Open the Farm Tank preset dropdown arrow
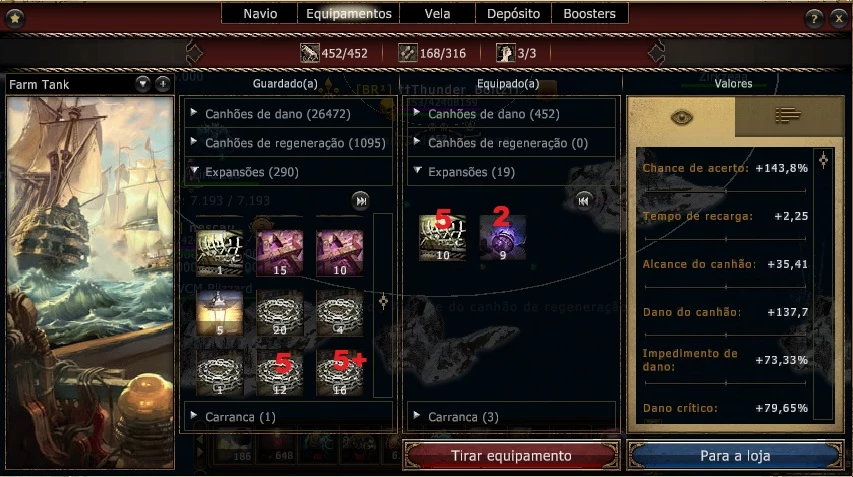Screen dimensions: 853x477 pos(143,84)
